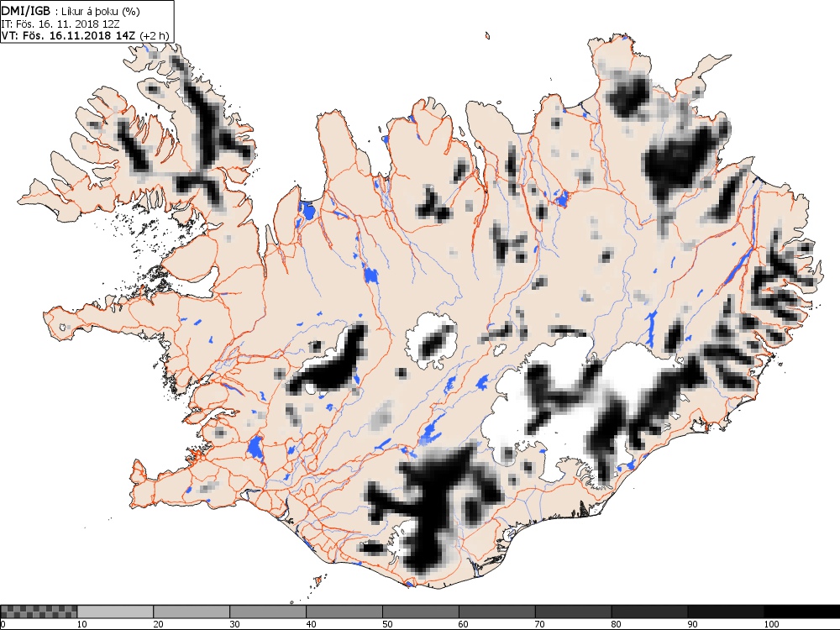Viewport: 840px width, 630px height.
Task: Pick the legend swatch between 60 and 70
Action: [x=496, y=612]
